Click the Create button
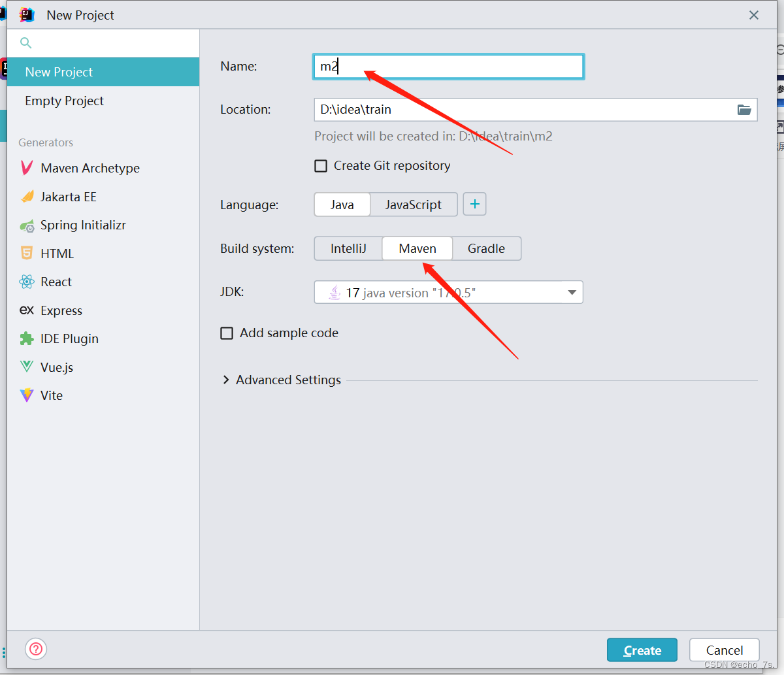 [x=642, y=650]
